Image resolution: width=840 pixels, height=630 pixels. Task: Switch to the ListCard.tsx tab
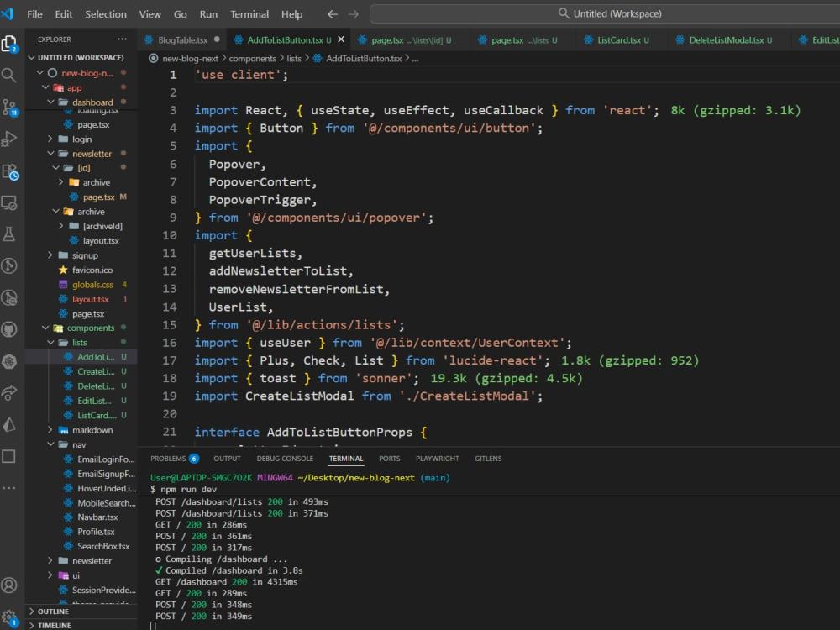coord(622,40)
